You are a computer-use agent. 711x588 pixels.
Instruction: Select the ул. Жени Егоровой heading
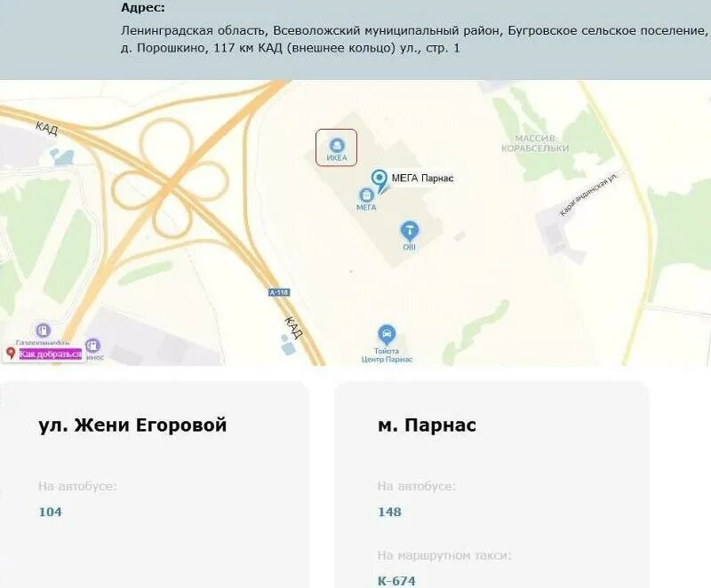click(132, 425)
